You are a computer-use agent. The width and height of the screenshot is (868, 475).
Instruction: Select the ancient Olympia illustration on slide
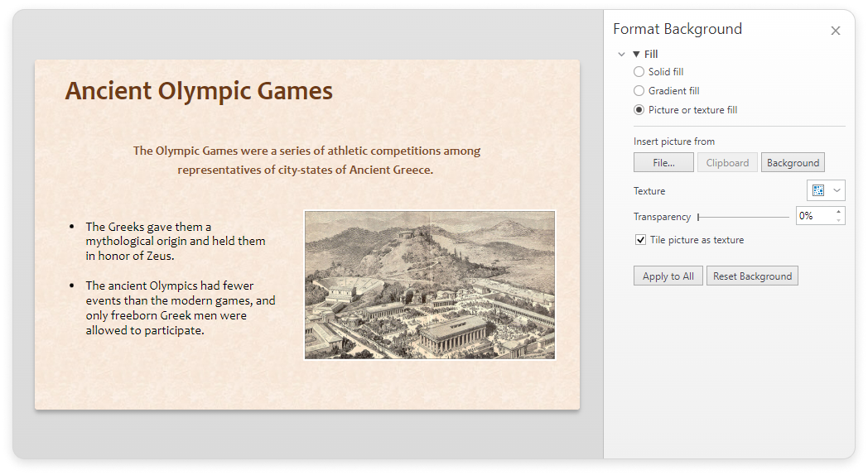pyautogui.click(x=429, y=285)
